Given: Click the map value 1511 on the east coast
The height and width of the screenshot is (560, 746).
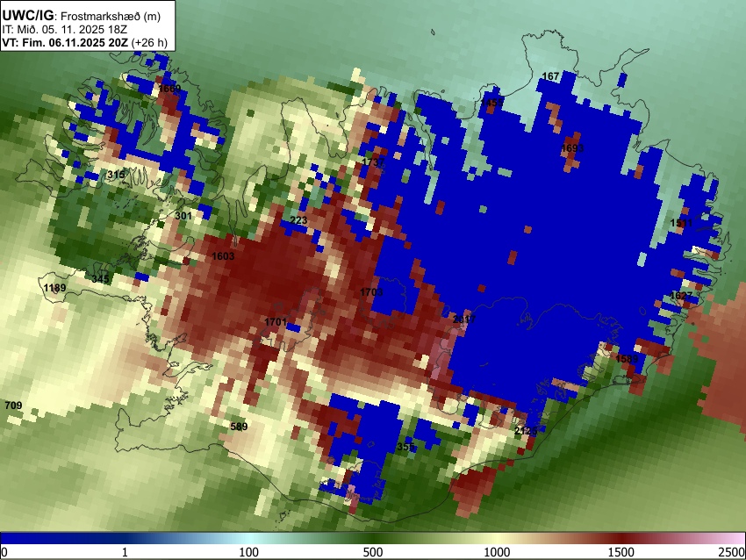Looking at the screenshot, I should 681,223.
